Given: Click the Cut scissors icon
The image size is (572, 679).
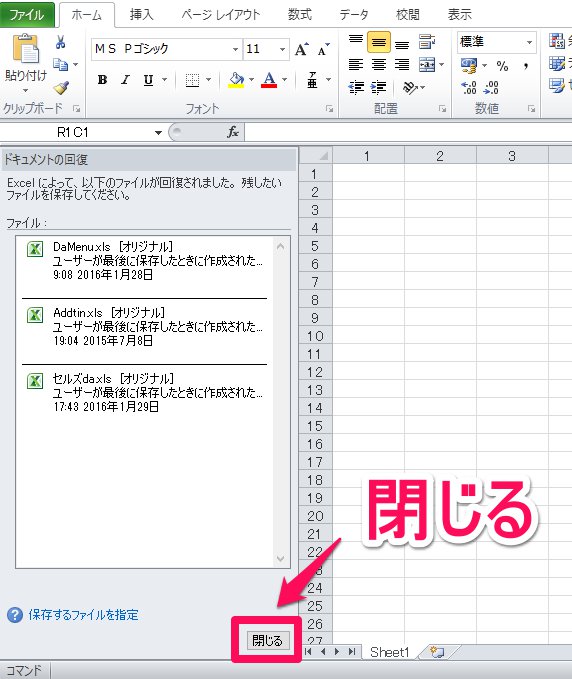Looking at the screenshot, I should [x=60, y=42].
